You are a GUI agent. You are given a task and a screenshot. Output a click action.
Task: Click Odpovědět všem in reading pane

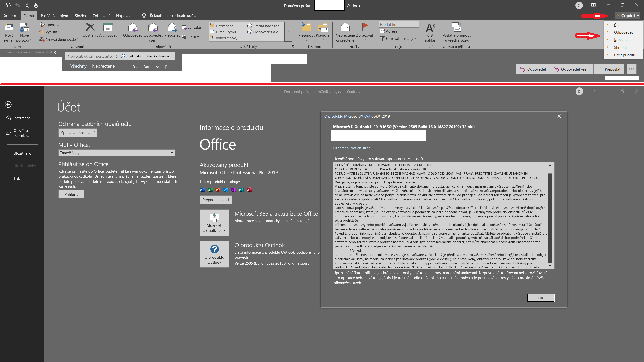(x=572, y=69)
